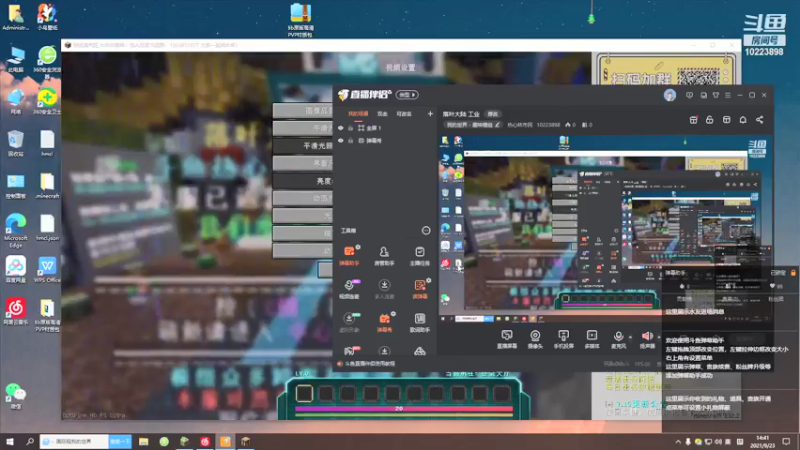Add 多媒体 media source
The width and height of the screenshot is (800, 450).
click(592, 339)
